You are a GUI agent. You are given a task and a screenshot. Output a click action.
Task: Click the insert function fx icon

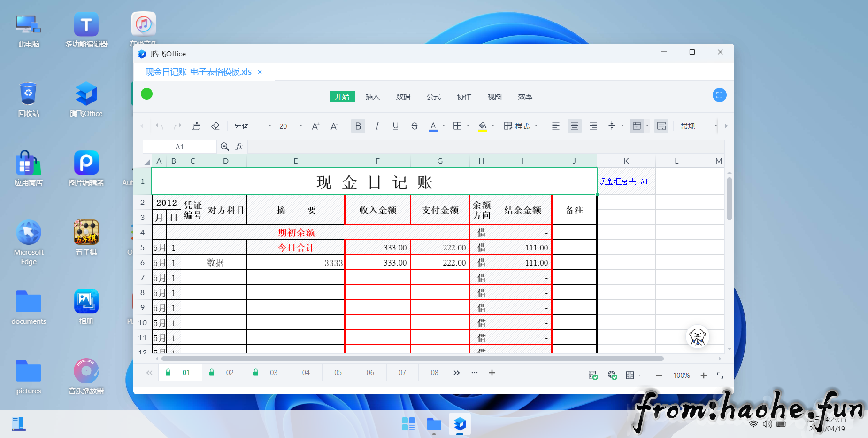239,146
